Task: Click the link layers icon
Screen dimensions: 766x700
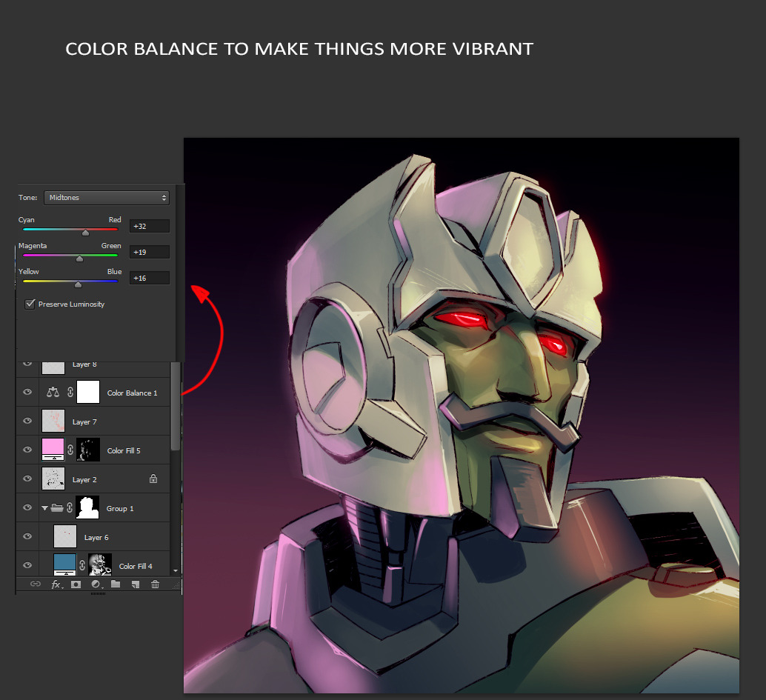Action: 36,584
